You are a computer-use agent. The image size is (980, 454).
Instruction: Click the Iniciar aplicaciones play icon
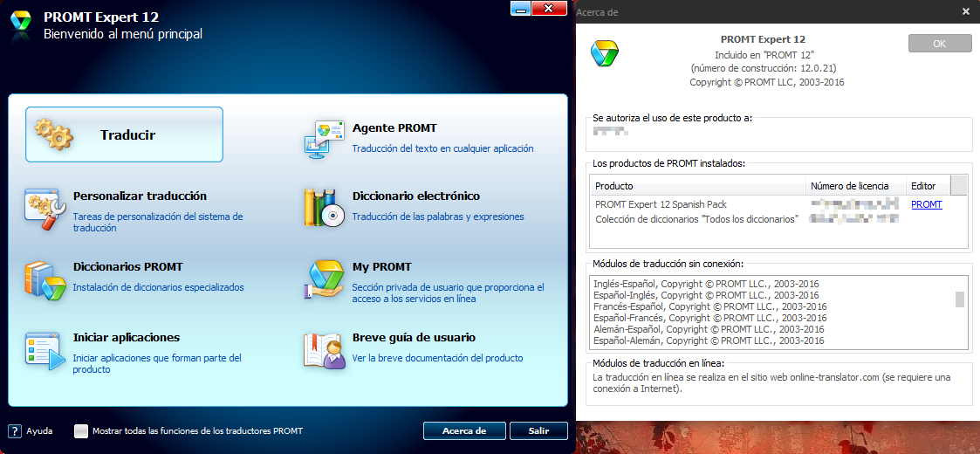click(45, 351)
